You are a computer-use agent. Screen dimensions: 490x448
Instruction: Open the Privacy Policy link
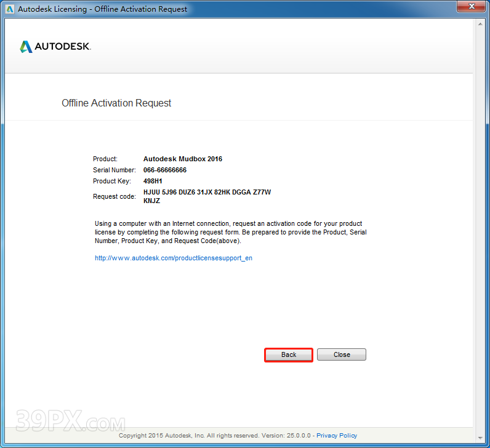click(x=337, y=436)
